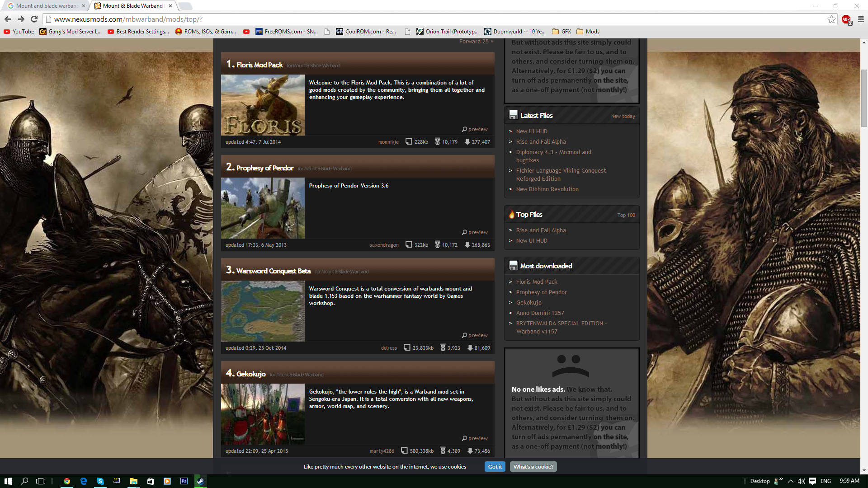Open Chrome's hamburger menu icon
The height and width of the screenshot is (488, 868).
coord(861,19)
